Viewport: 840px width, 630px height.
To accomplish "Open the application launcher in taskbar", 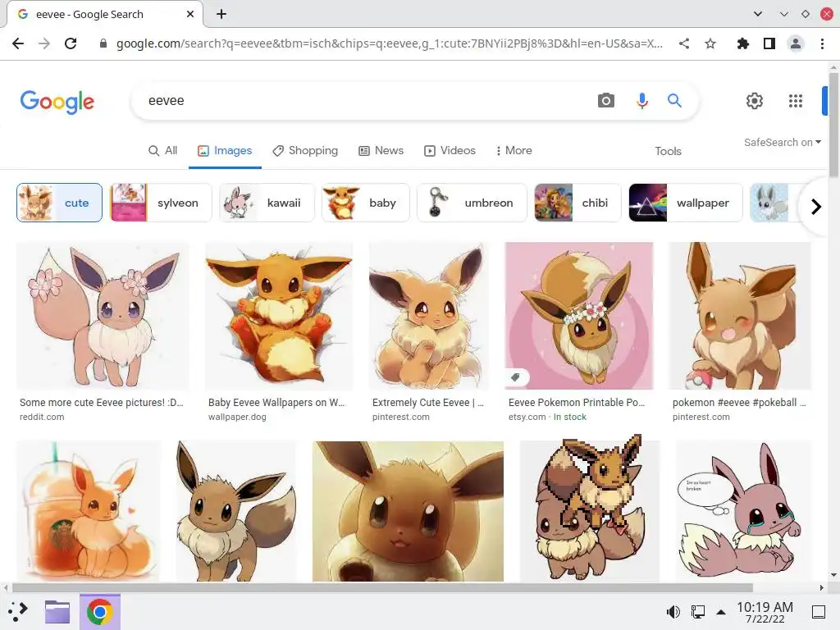I will point(18,611).
